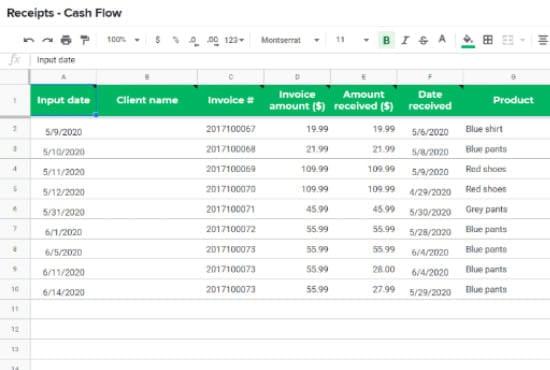Open the font size 11 dropdown
This screenshot has height=370, width=550.
pyautogui.click(x=352, y=40)
